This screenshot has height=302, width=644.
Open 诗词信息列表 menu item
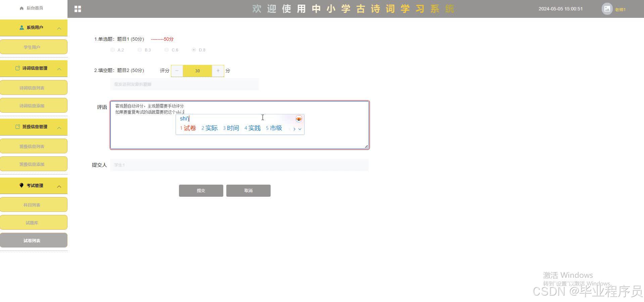[x=34, y=87]
